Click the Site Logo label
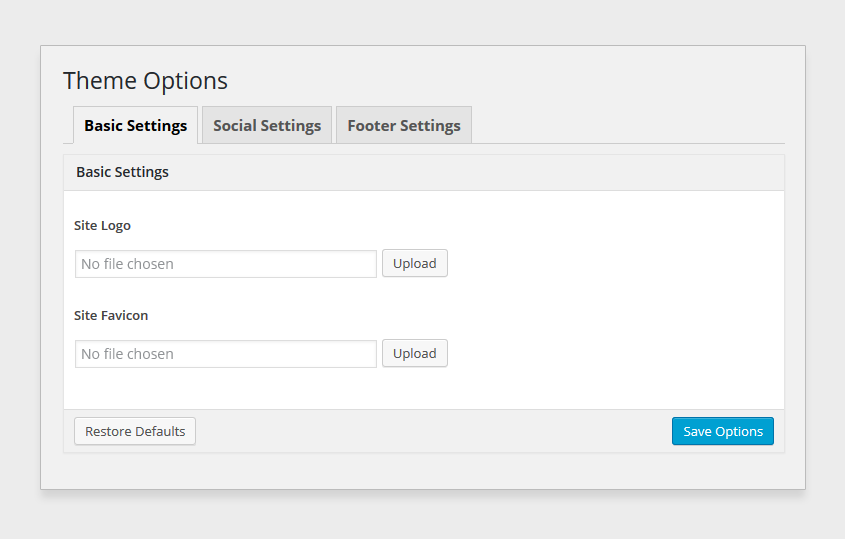This screenshot has height=539, width=845. 102,225
